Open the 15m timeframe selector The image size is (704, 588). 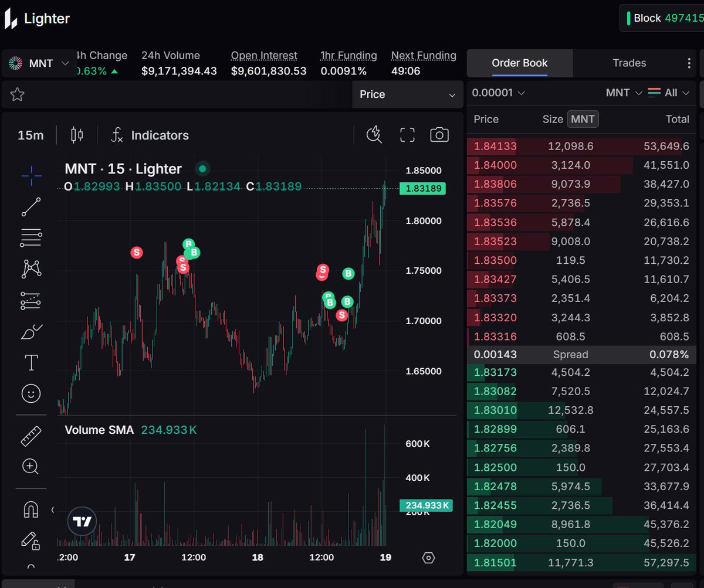click(31, 135)
